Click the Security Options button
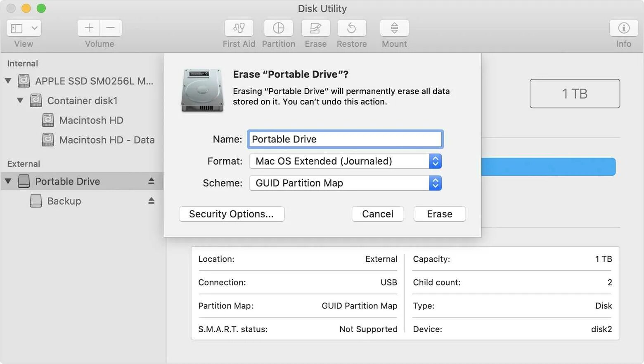The image size is (644, 364). [x=232, y=214]
